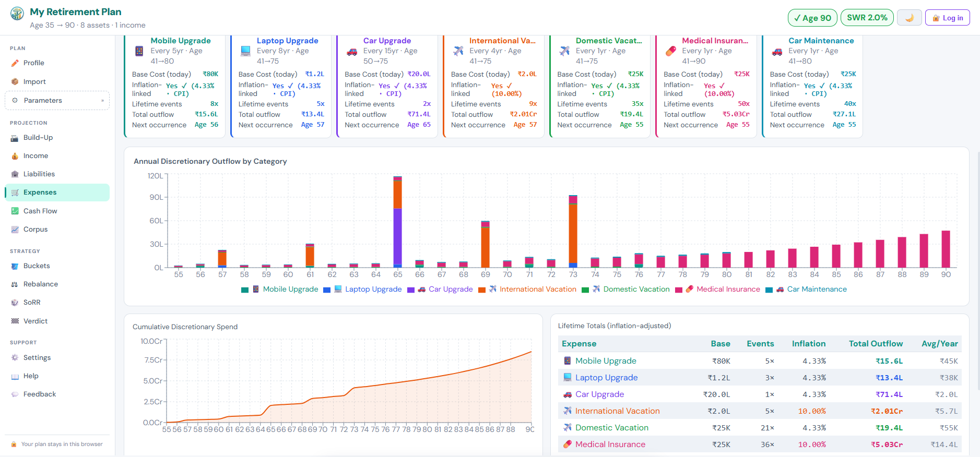This screenshot has width=980, height=457.
Task: Open the Income projection page
Action: 57,156
